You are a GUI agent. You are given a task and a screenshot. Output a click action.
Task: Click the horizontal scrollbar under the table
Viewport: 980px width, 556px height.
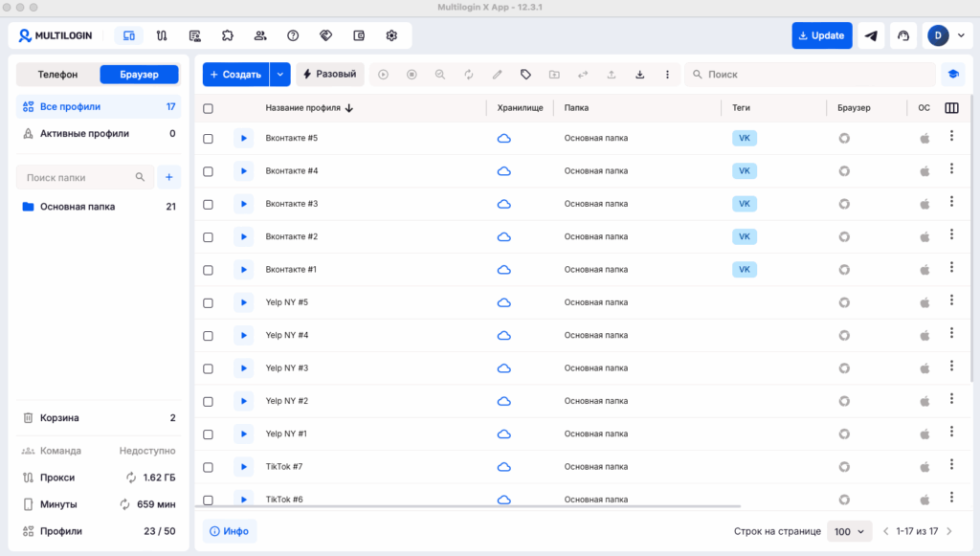467,506
